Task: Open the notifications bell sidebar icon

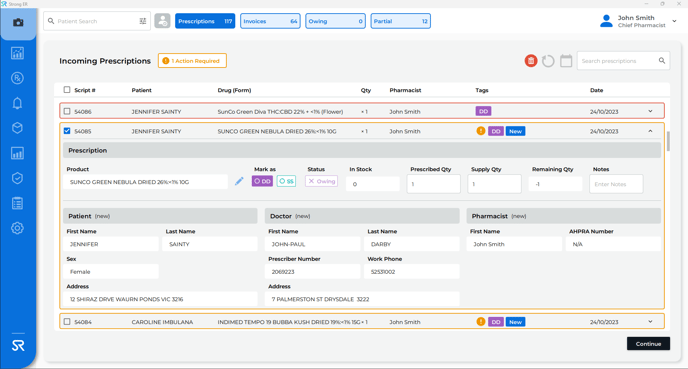Action: point(18,103)
